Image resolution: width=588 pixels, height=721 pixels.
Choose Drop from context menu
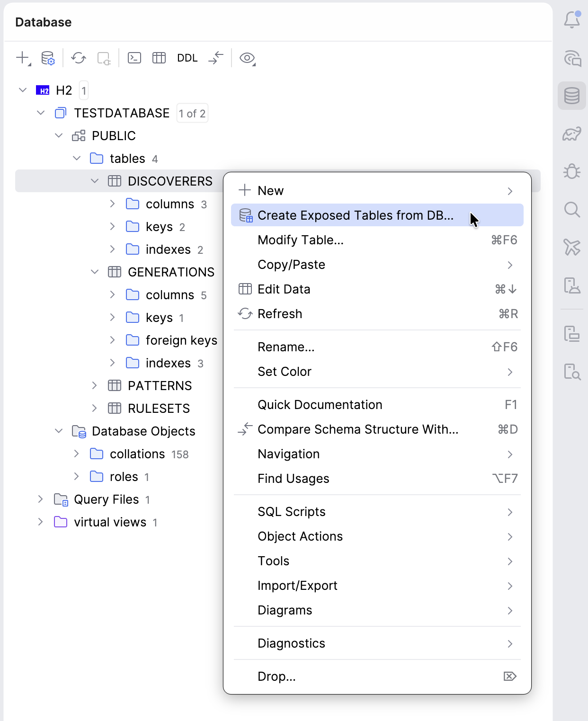point(377,676)
